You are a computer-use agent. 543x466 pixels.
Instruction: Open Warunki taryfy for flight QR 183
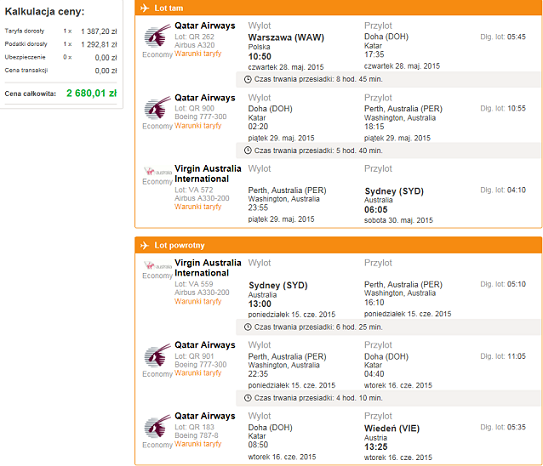tap(198, 444)
